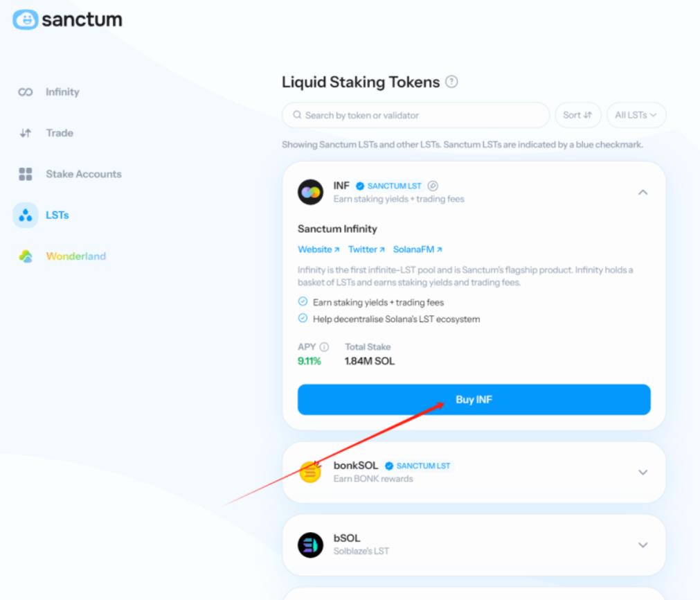This screenshot has height=600, width=700.
Task: Click the bSOL token logo
Action: pos(310,545)
